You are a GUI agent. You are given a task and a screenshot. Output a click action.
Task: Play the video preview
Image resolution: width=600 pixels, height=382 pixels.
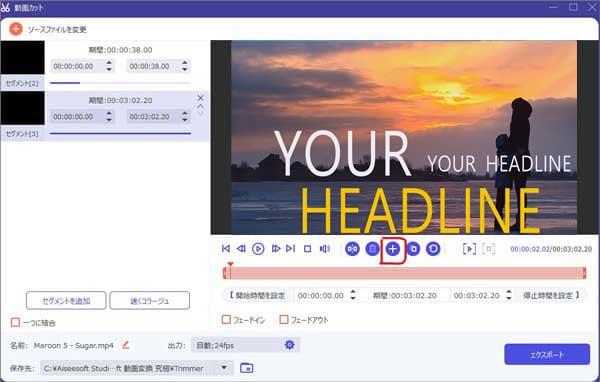pos(258,249)
